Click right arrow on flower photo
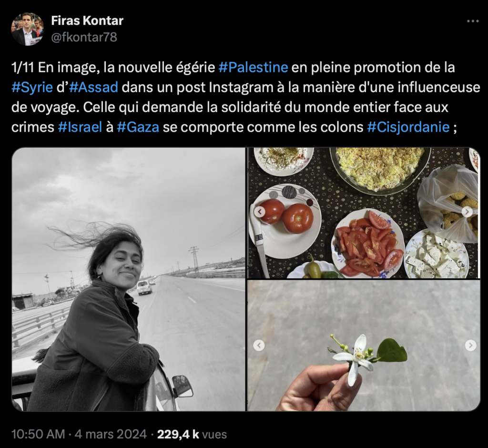The width and height of the screenshot is (488, 448). pyautogui.click(x=470, y=345)
